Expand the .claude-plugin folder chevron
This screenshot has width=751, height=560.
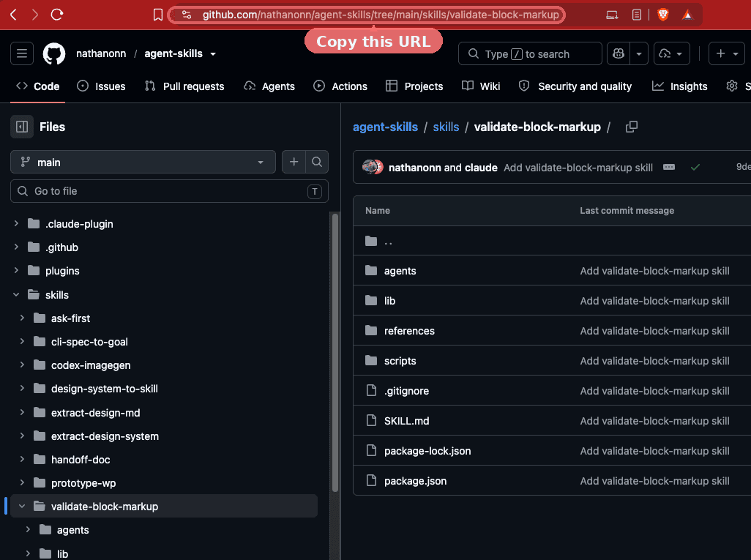pyautogui.click(x=16, y=223)
